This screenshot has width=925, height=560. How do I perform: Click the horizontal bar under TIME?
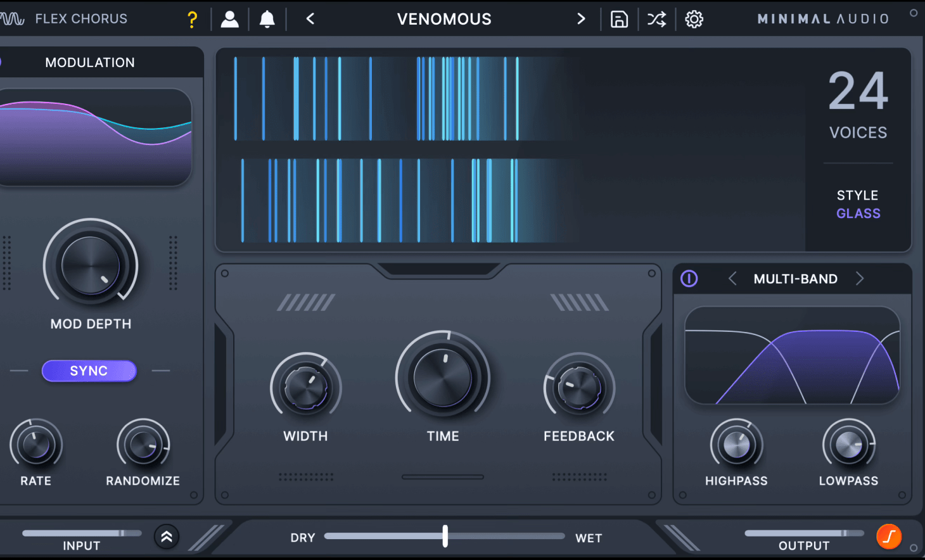pyautogui.click(x=443, y=477)
